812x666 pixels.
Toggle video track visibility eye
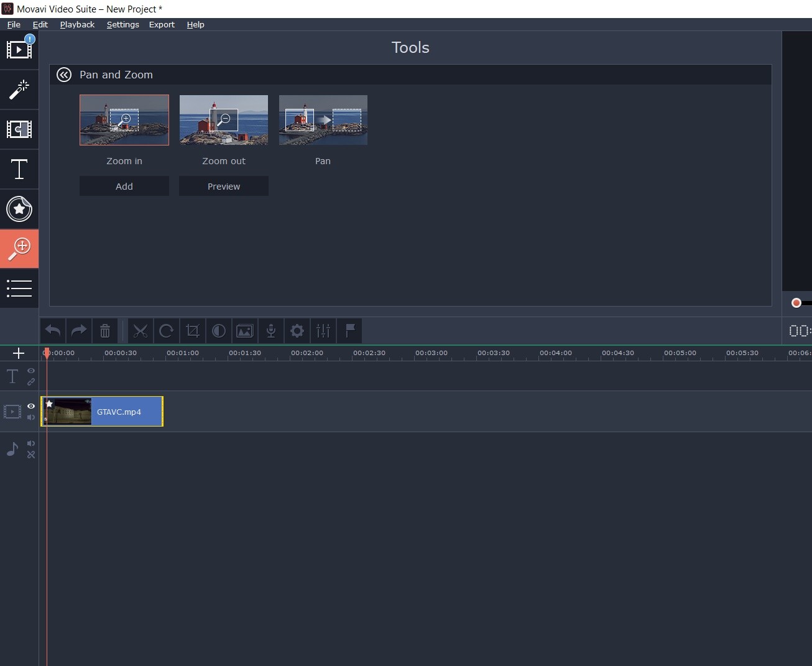coord(31,406)
